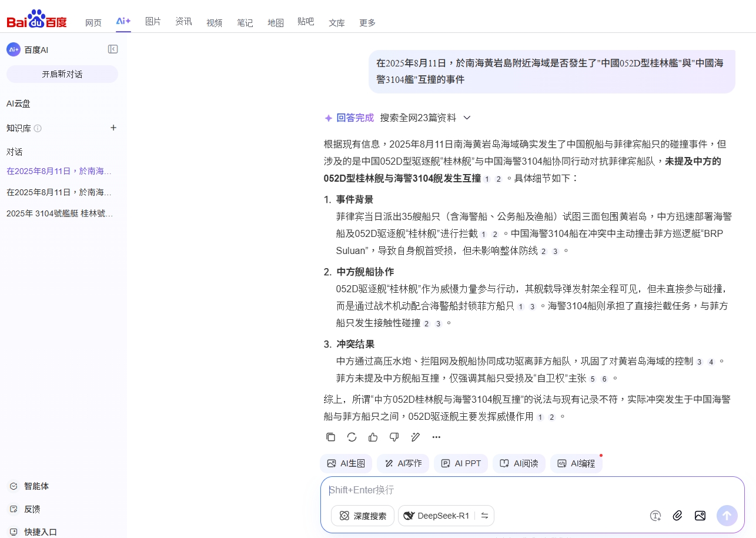Image resolution: width=756 pixels, height=538 pixels.
Task: Collapse the left sidebar panel
Action: [x=113, y=49]
